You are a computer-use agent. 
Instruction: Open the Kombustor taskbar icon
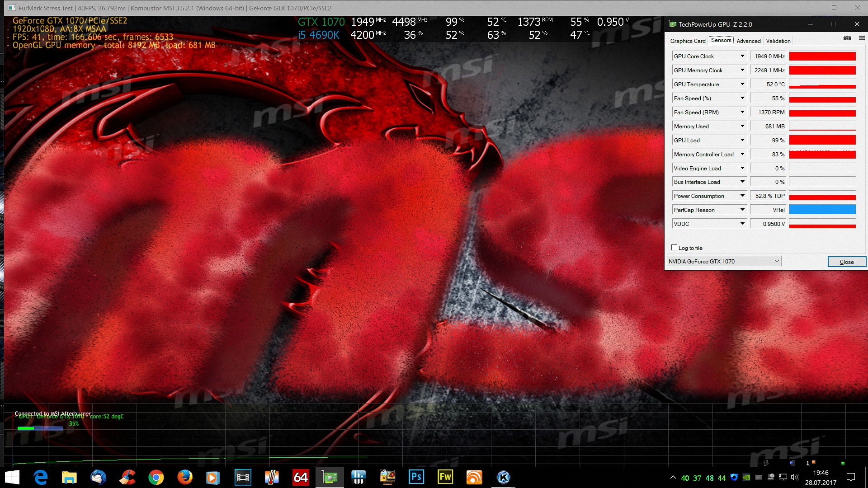pyautogui.click(x=503, y=477)
